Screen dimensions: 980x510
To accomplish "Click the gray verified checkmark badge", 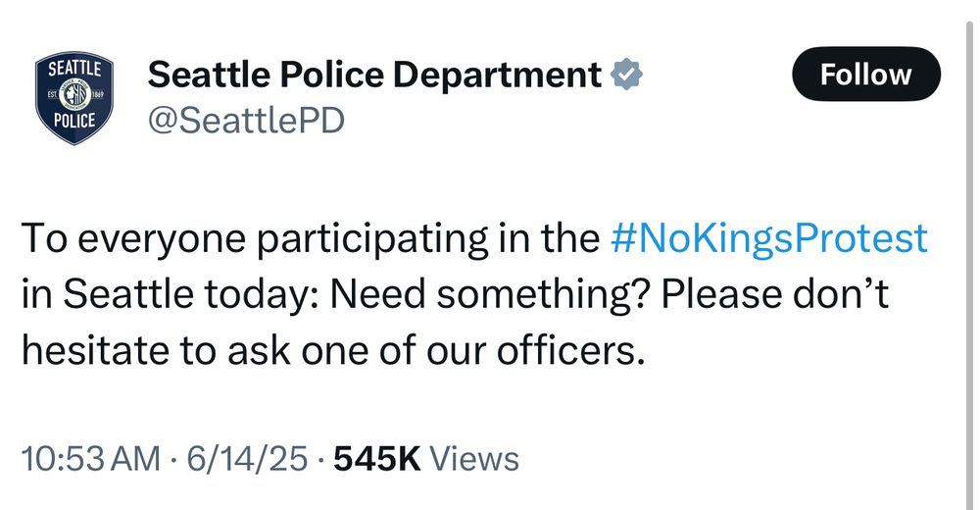I will point(625,75).
